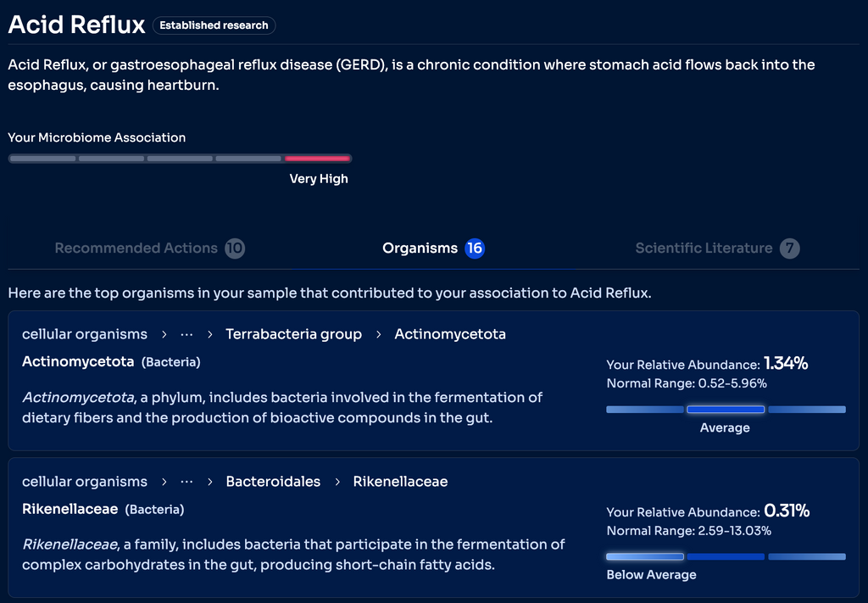
Task: Open the bold Actinomycetota (Bacteria) heading
Action: 78,361
